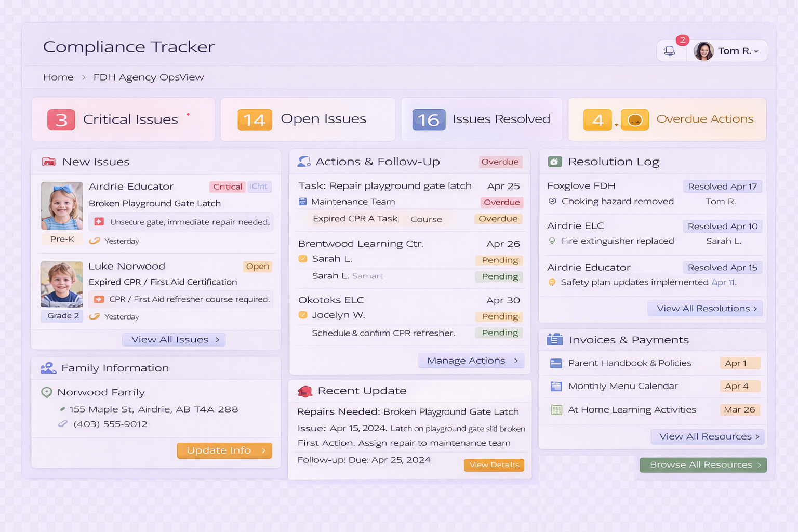Expand View All Issues
Screen dimensions: 798x532
tap(174, 340)
